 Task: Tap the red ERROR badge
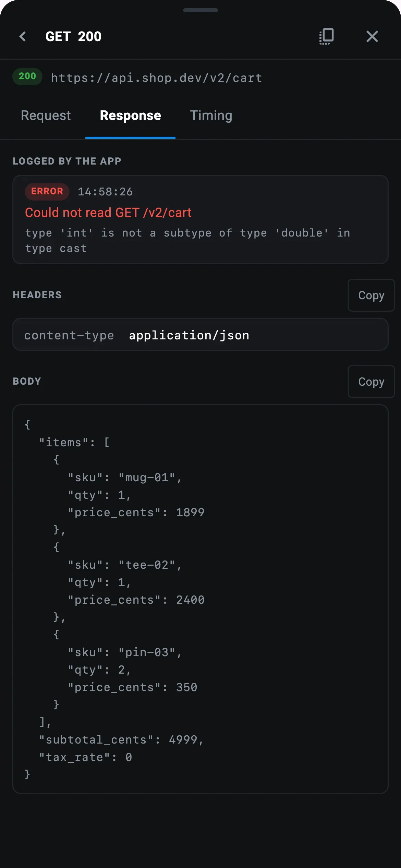47,191
